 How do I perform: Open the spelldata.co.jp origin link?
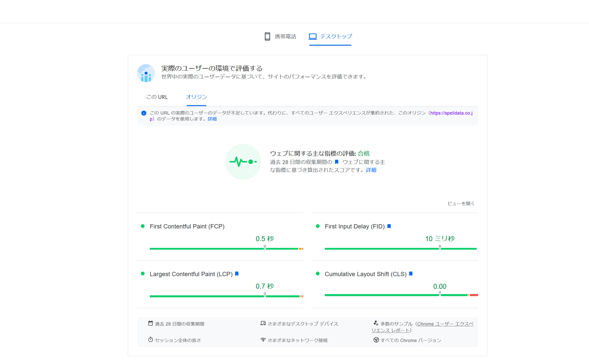[x=451, y=113]
